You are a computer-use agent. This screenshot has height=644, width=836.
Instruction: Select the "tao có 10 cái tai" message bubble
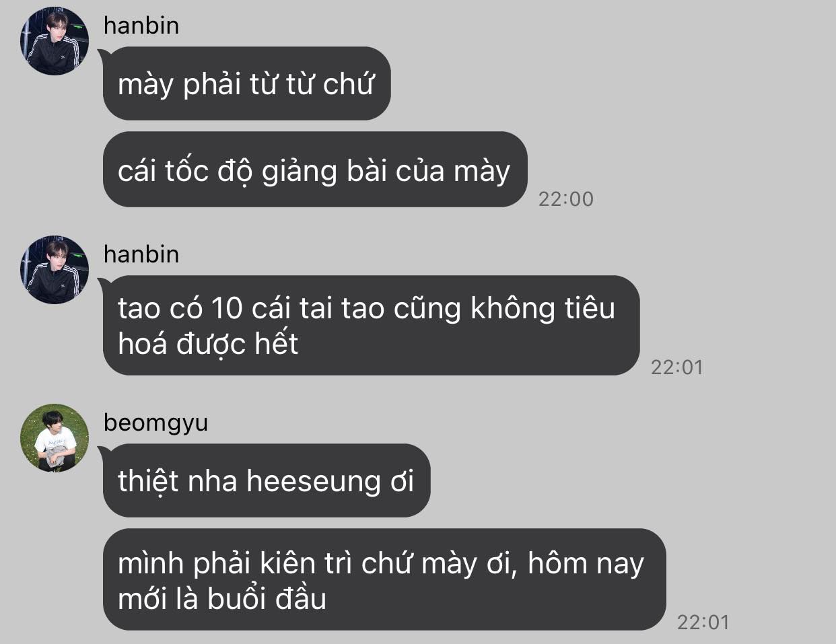371,325
